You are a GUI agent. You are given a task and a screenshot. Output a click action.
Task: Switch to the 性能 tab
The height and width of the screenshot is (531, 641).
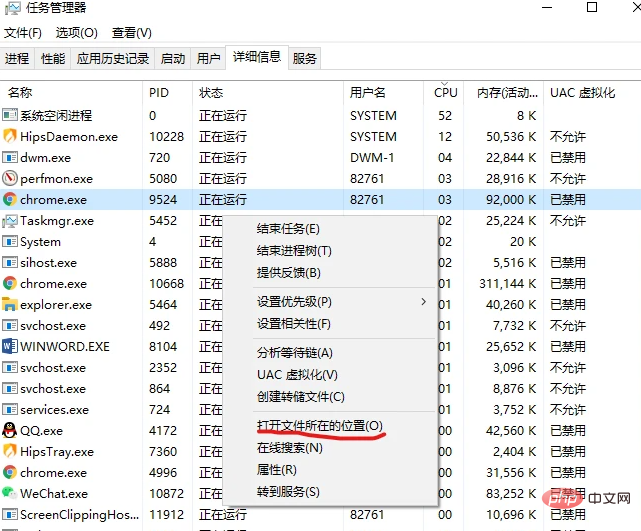coord(53,58)
